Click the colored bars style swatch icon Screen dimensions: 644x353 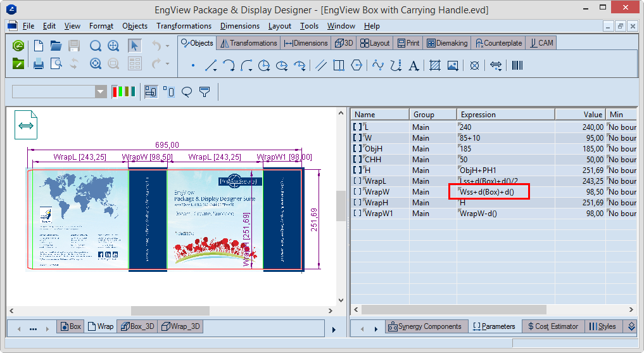[x=123, y=92]
